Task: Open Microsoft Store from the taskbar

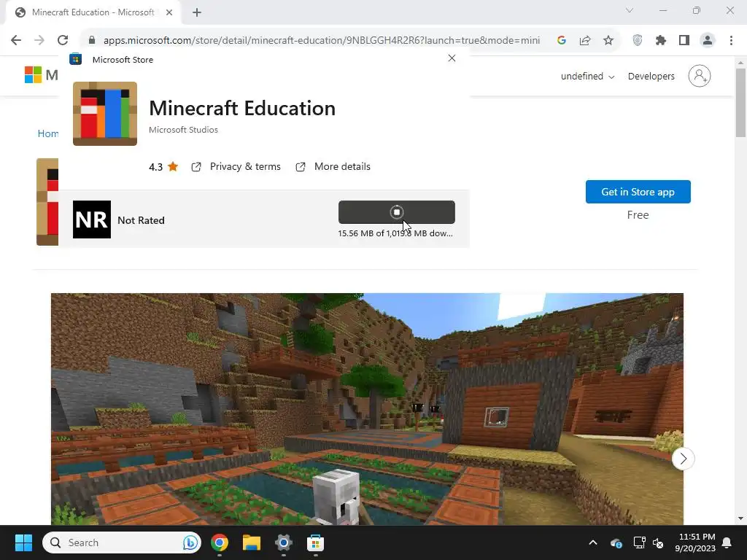Action: (x=315, y=542)
